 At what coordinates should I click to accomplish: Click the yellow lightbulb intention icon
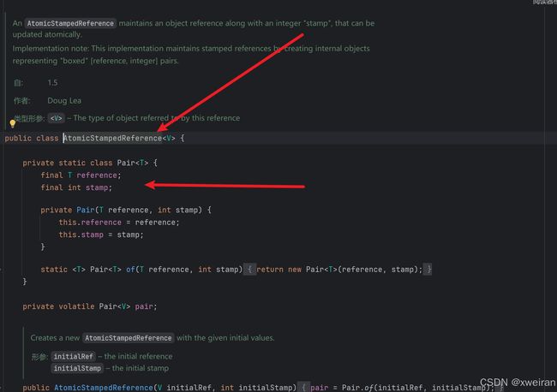[13, 124]
